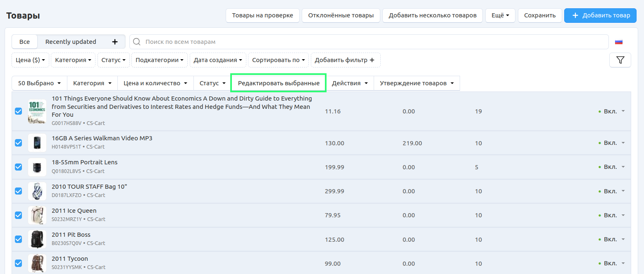Open the 101 Things Economics book thumbnail

(x=37, y=111)
